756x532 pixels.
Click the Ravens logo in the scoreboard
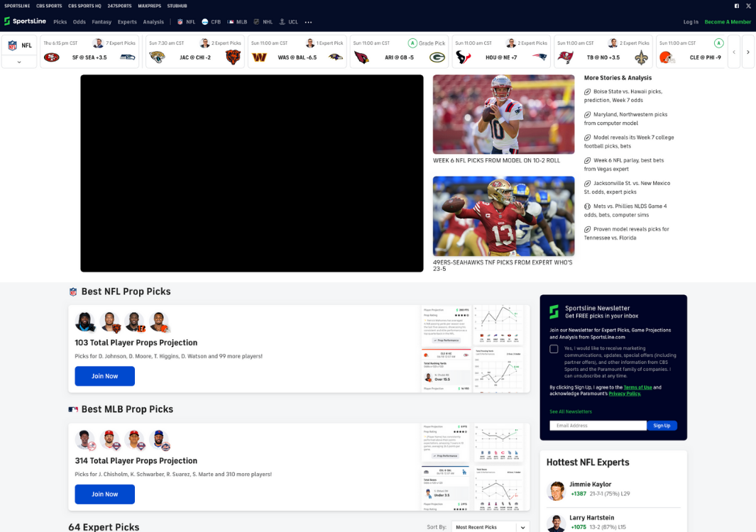[336, 57]
